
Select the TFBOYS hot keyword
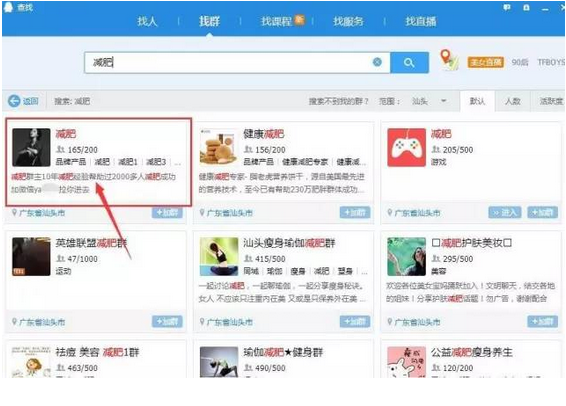551,62
